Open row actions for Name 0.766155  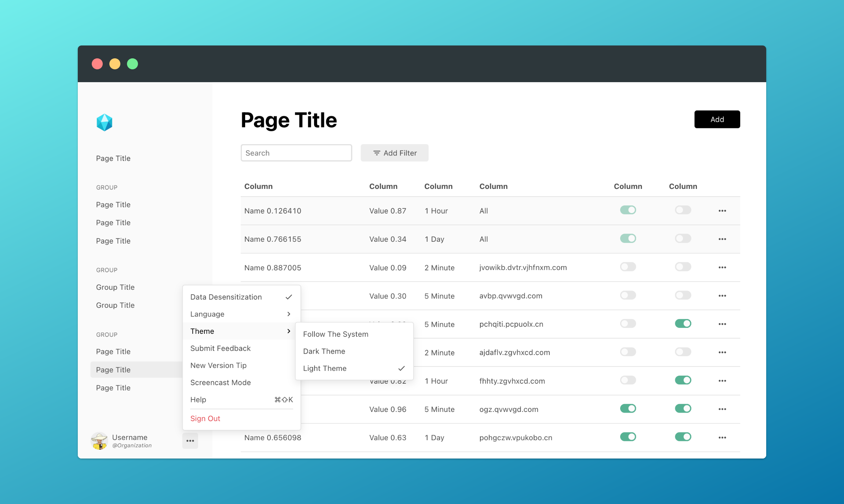pos(722,239)
